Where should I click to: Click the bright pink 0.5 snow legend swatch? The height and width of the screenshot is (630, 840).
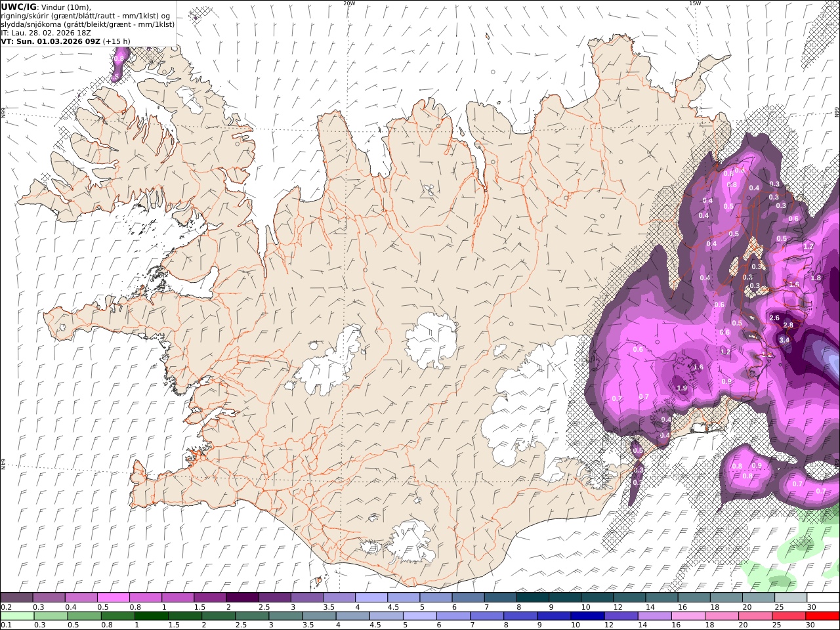tap(113, 598)
